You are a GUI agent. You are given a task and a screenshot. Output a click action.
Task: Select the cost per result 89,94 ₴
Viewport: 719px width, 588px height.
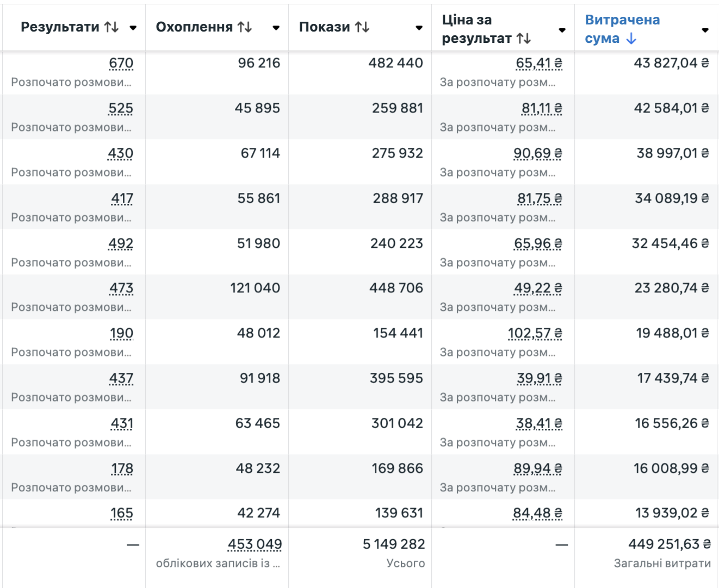click(538, 469)
